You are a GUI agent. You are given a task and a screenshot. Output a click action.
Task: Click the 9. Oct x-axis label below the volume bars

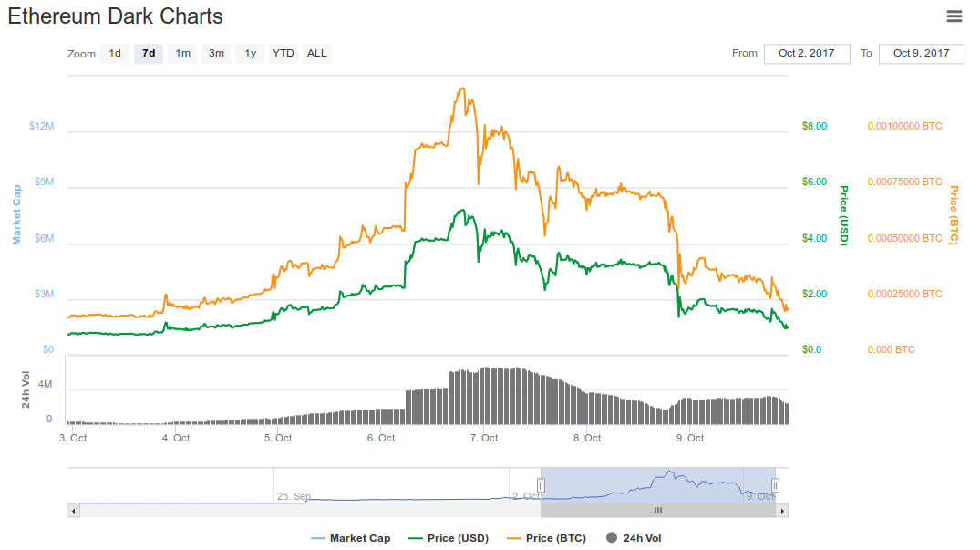point(690,438)
